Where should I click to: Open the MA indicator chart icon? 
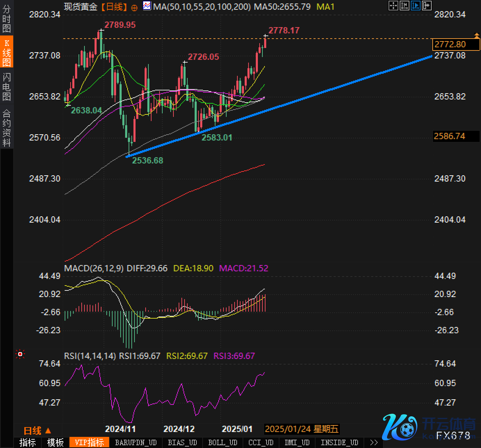(x=147, y=6)
